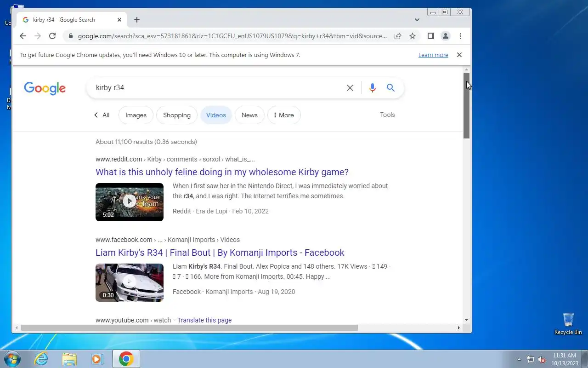
Task: Share this page using the share icon
Action: coord(398,36)
